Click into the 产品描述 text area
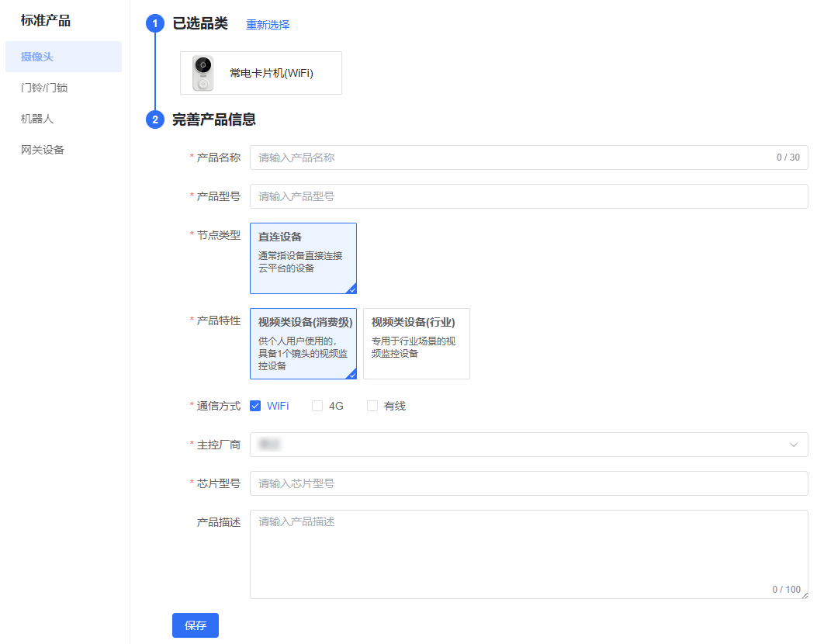The image size is (817, 644). 529,554
